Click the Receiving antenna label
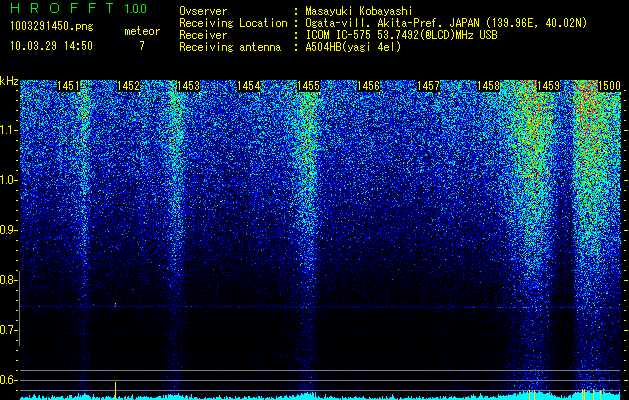This screenshot has width=629, height=400. [x=230, y=47]
